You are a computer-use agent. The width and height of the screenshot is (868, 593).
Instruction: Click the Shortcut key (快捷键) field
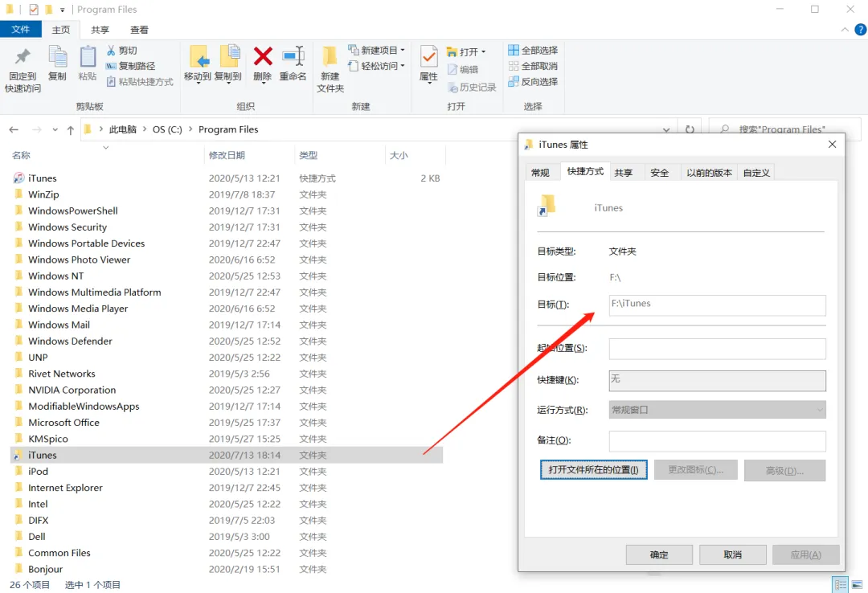(718, 380)
